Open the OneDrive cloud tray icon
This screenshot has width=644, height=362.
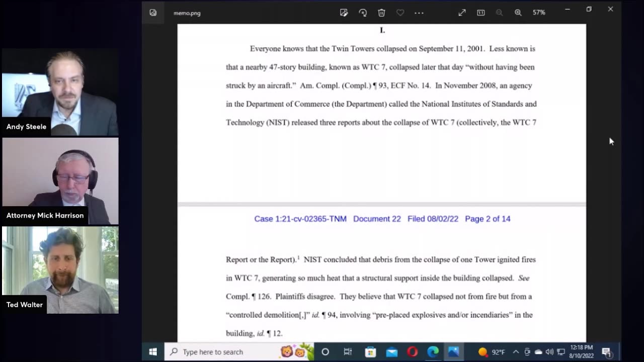pos(538,352)
